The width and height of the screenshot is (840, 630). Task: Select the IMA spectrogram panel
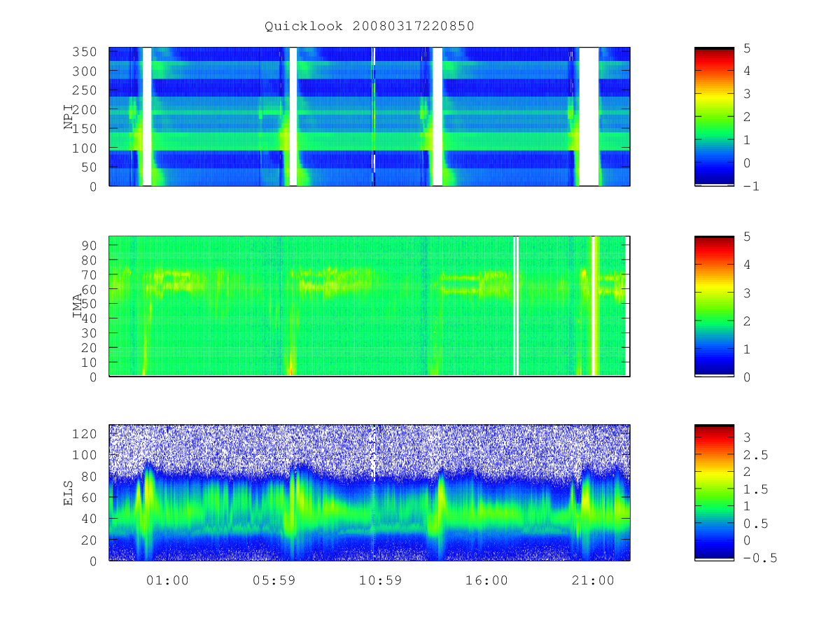[370, 306]
